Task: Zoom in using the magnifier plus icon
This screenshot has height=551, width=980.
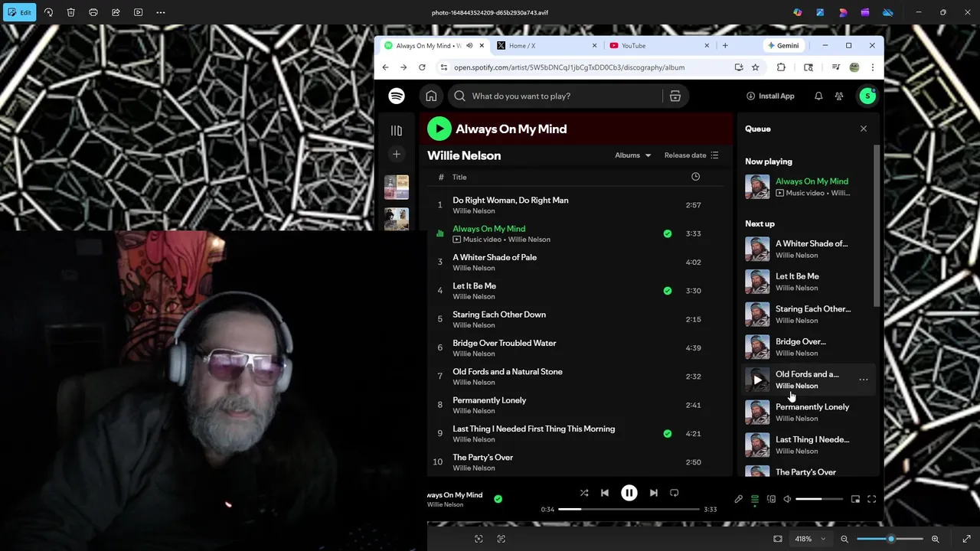Action: (935, 539)
